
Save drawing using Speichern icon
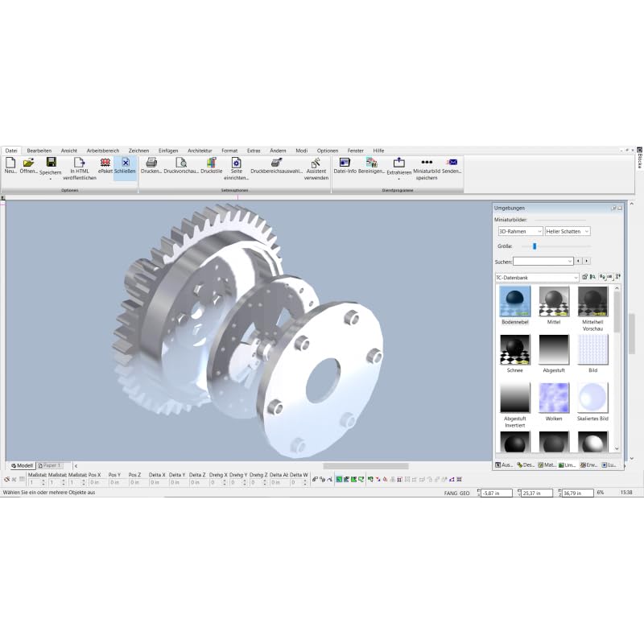tap(51, 162)
